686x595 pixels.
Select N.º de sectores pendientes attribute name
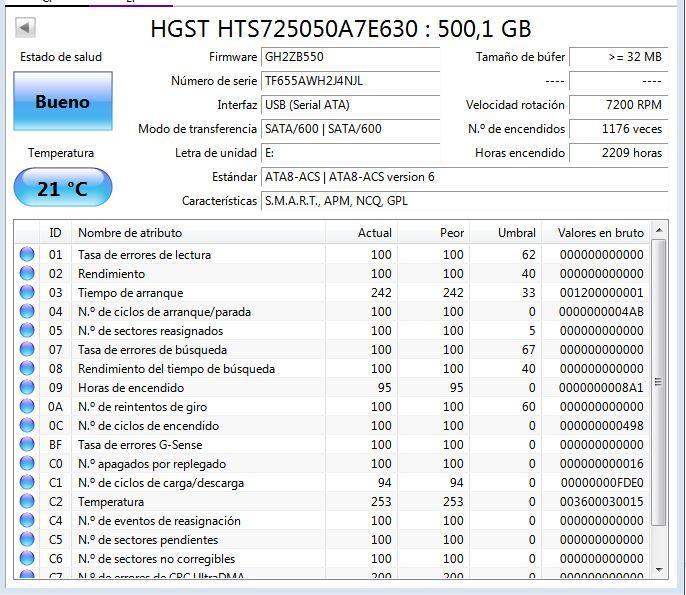pos(148,540)
